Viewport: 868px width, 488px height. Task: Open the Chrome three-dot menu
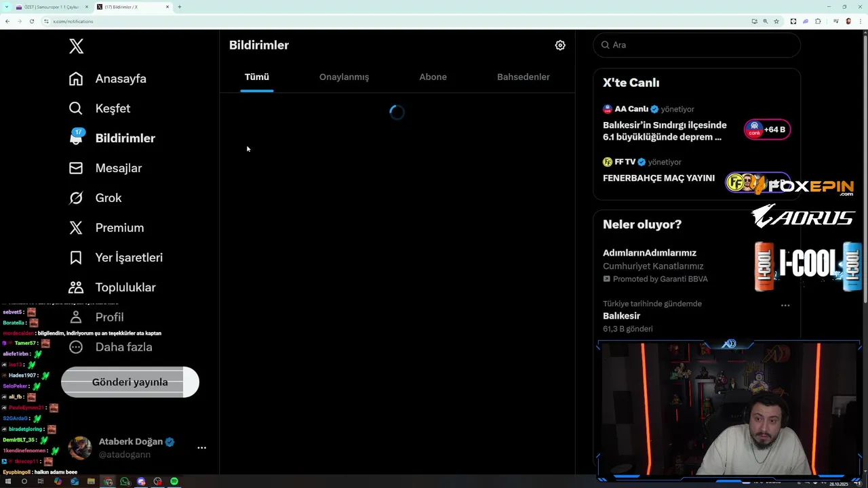(x=860, y=21)
